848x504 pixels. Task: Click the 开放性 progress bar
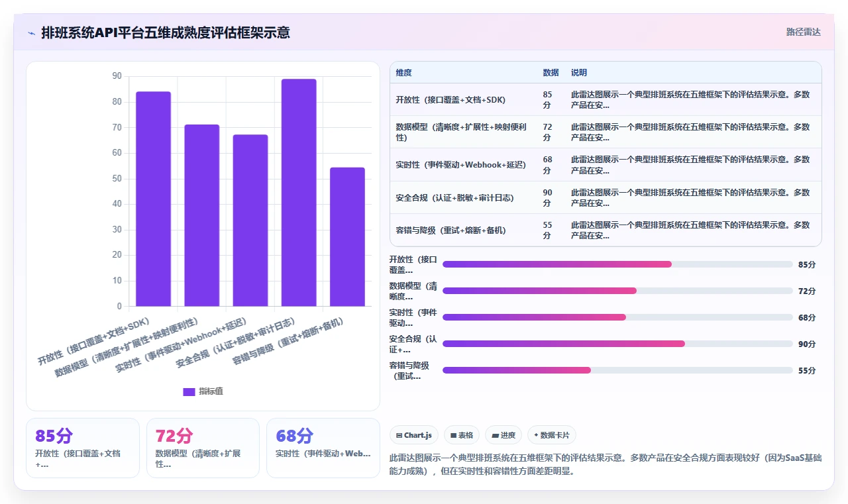(617, 264)
